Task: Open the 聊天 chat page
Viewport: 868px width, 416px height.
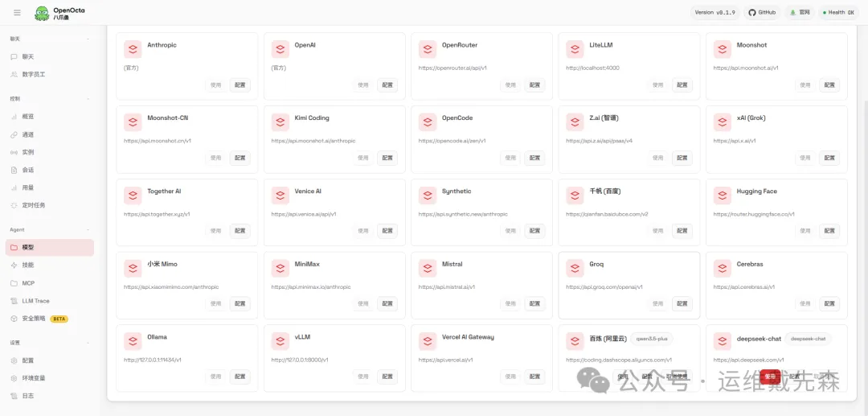Action: [x=49, y=56]
